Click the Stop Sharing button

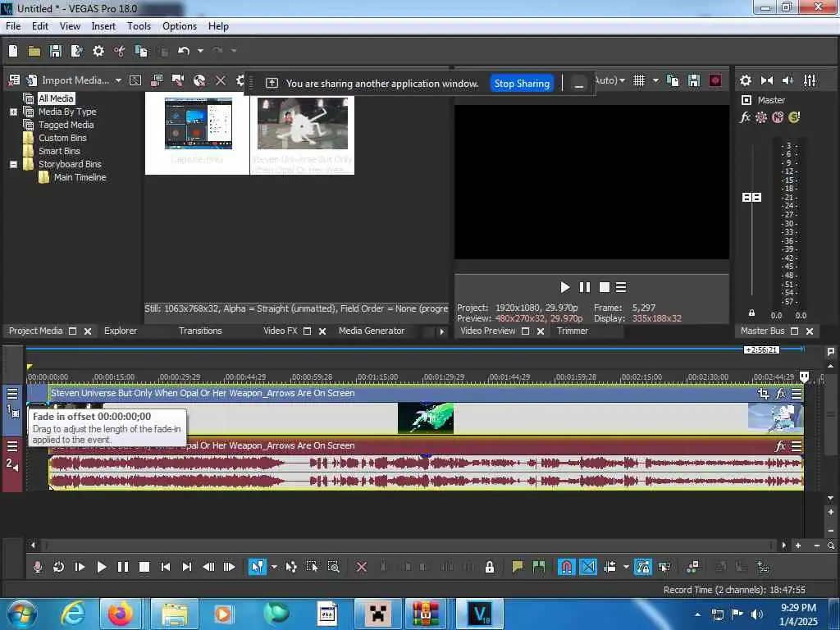point(522,83)
